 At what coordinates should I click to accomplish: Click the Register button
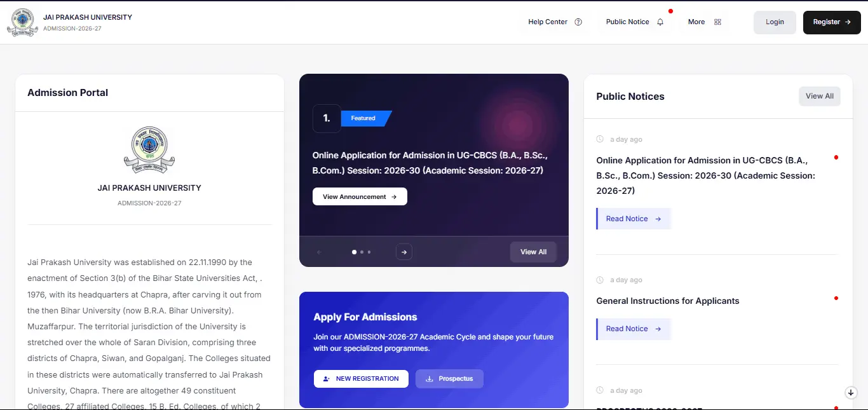coord(832,22)
